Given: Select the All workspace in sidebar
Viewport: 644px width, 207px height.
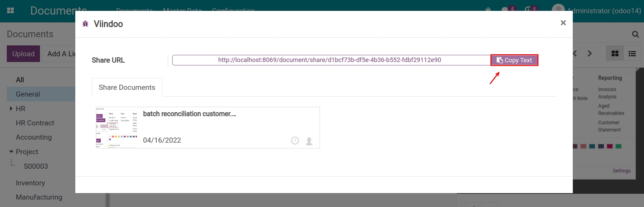Looking at the screenshot, I should point(20,80).
